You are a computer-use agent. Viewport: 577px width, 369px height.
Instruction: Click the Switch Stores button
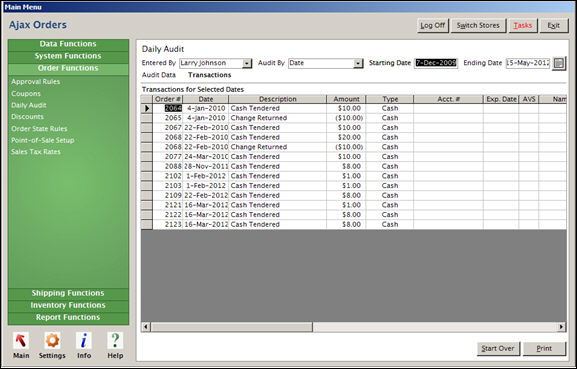pyautogui.click(x=478, y=25)
